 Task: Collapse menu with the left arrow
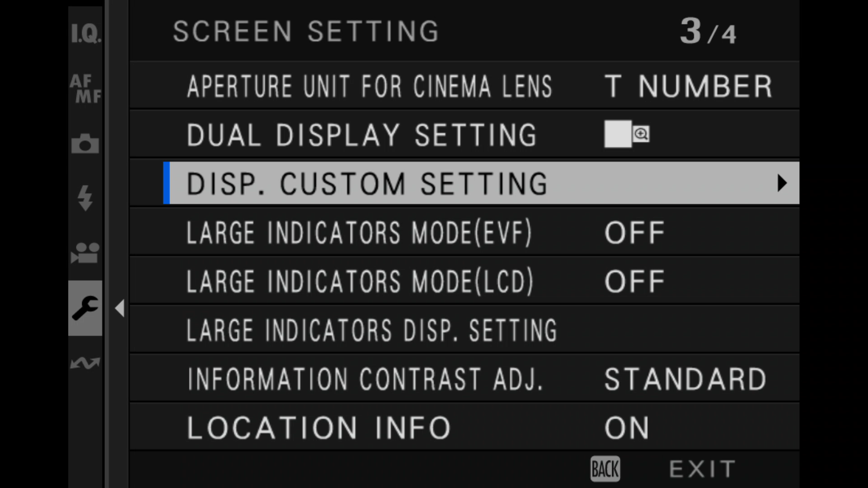click(120, 308)
